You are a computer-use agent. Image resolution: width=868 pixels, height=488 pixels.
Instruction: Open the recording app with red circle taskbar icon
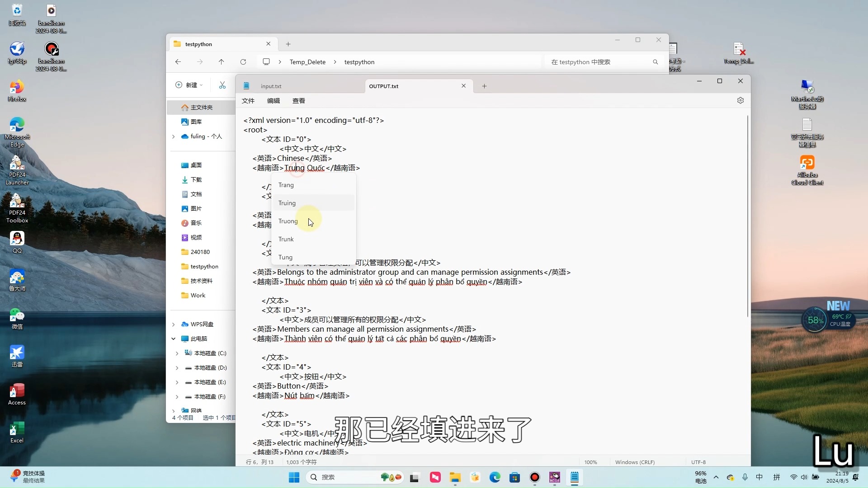pos(534,477)
